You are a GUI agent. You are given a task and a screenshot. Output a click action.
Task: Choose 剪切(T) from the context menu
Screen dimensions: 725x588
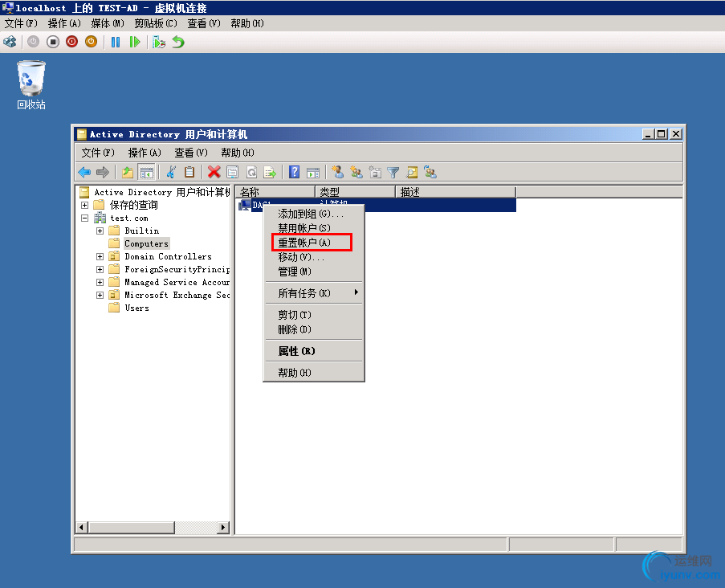point(314,315)
